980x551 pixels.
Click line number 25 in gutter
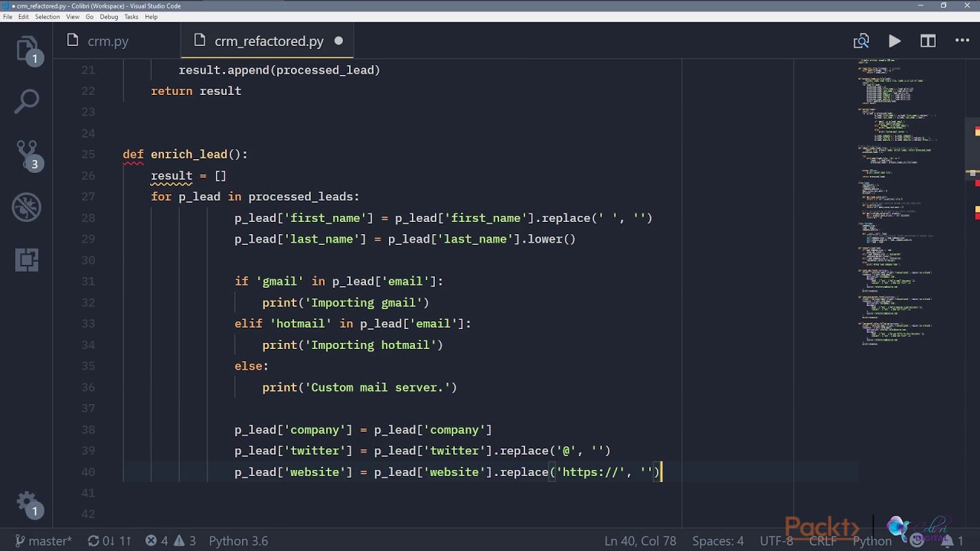pos(88,155)
